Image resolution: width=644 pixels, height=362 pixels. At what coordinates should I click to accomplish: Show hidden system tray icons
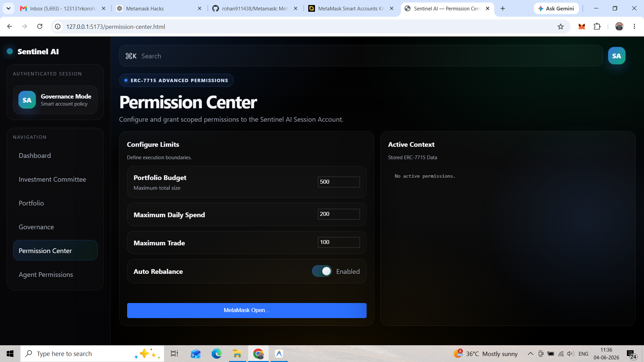tap(530, 354)
